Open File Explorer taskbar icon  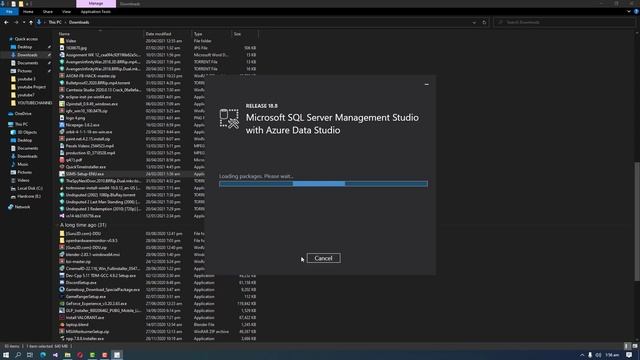tap(67, 355)
